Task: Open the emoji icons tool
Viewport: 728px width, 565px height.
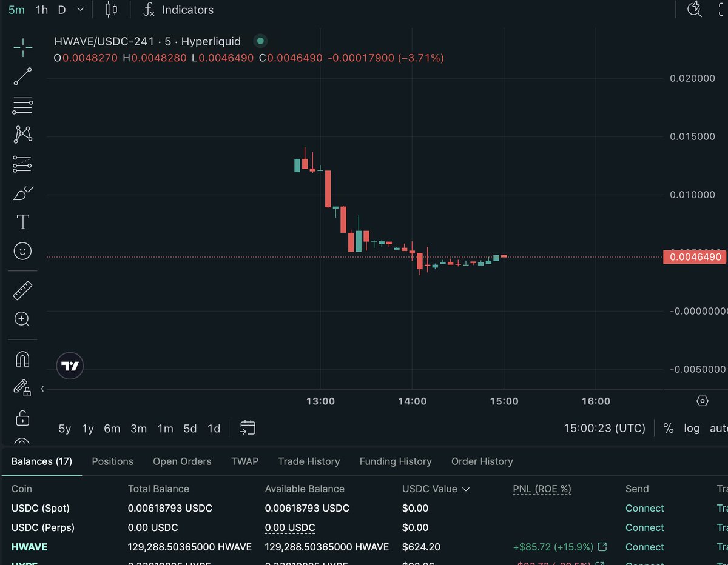Action: coord(22,251)
